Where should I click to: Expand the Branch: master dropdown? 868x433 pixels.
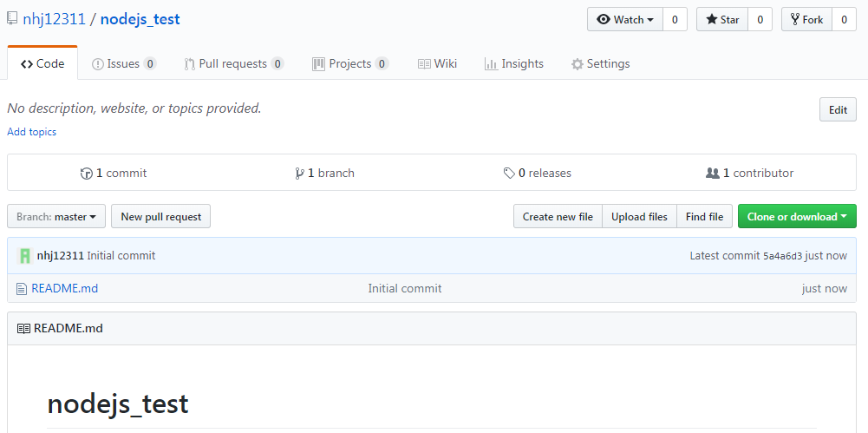coord(56,217)
